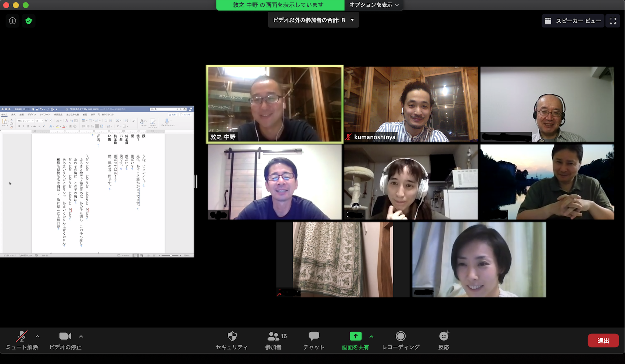Click the green Share Screen icon
Image resolution: width=625 pixels, height=364 pixels.
[x=355, y=336]
